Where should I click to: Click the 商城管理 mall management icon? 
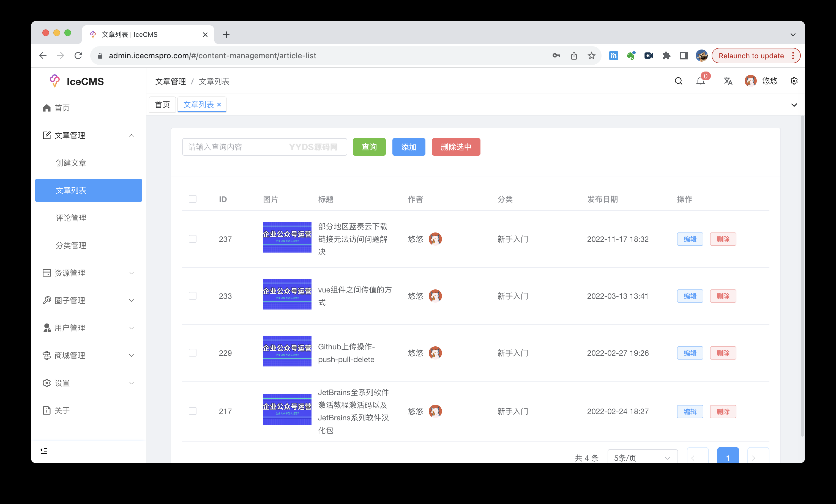[x=47, y=355]
